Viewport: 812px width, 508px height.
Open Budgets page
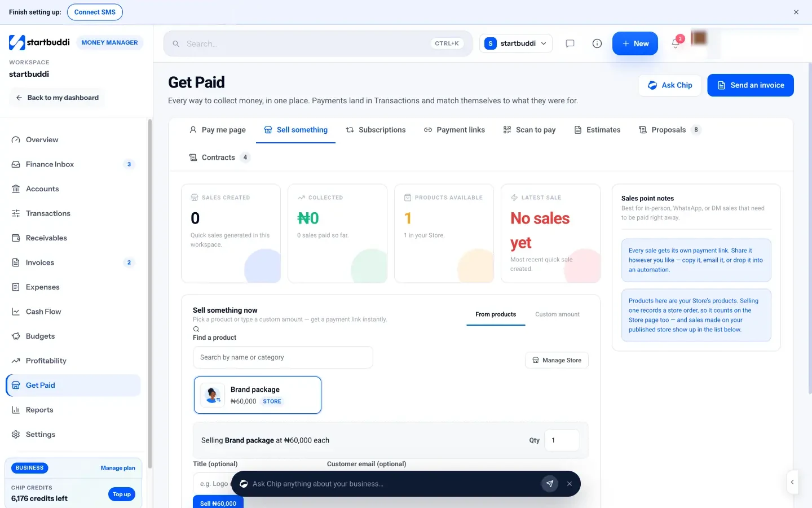pyautogui.click(x=73, y=336)
